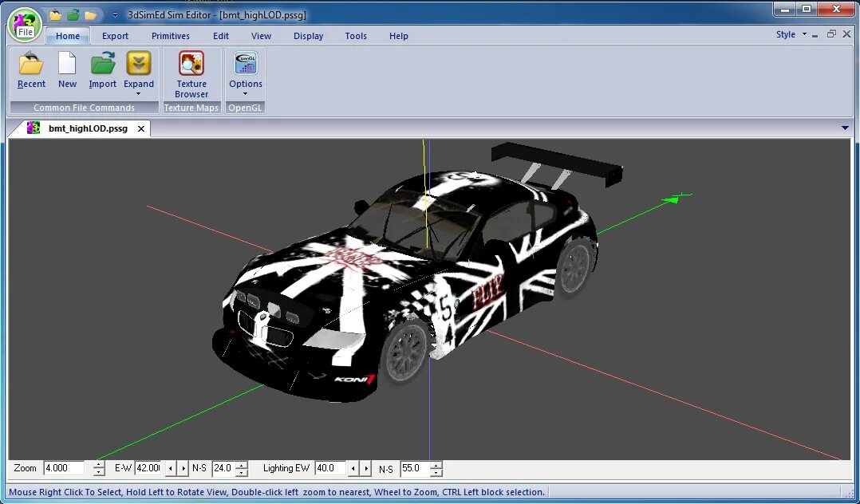Click the view N-S 24.0 field
The image size is (860, 504).
(x=223, y=468)
